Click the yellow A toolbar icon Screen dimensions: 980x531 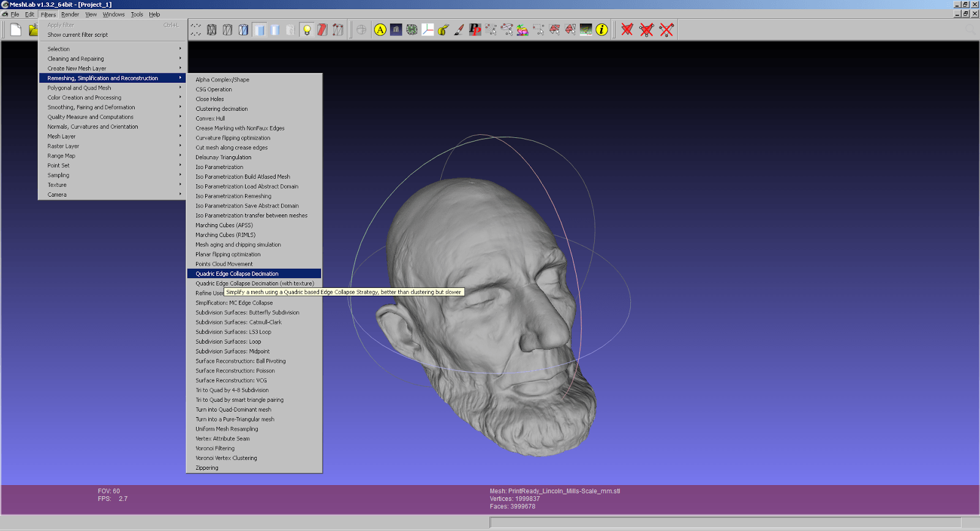pyautogui.click(x=380, y=29)
